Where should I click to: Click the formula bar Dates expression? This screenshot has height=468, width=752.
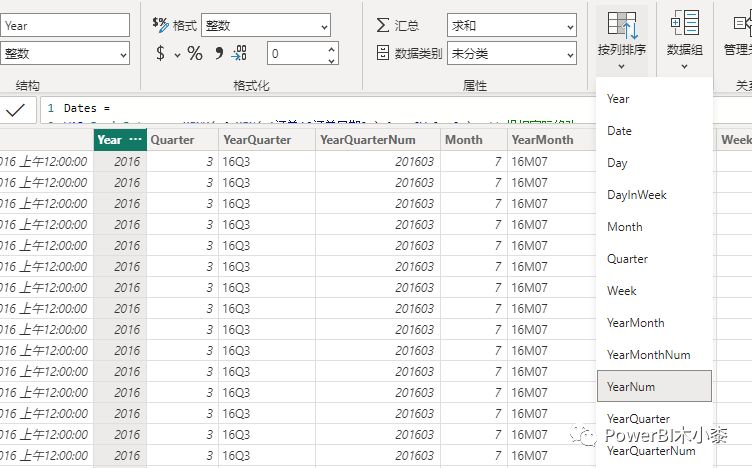point(87,108)
